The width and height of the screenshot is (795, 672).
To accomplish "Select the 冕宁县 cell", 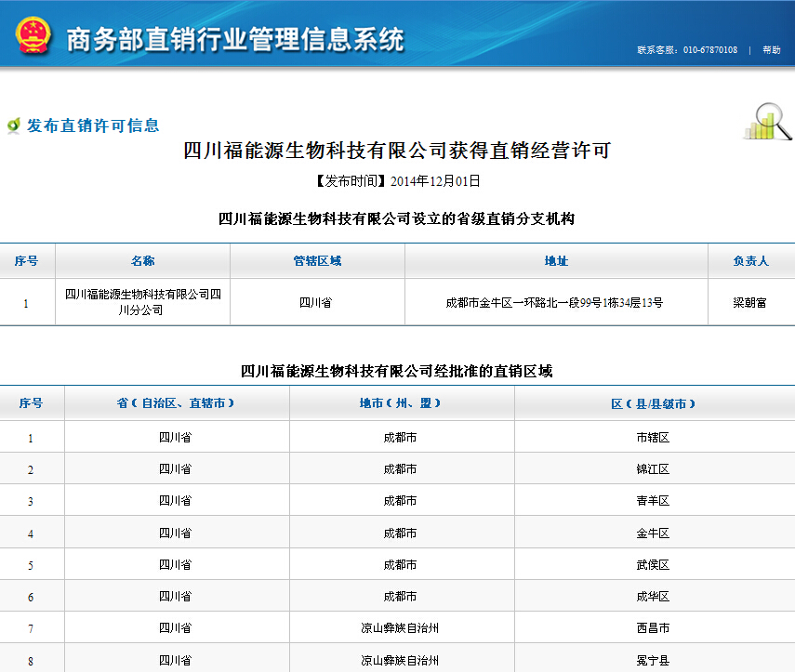I will [x=653, y=660].
